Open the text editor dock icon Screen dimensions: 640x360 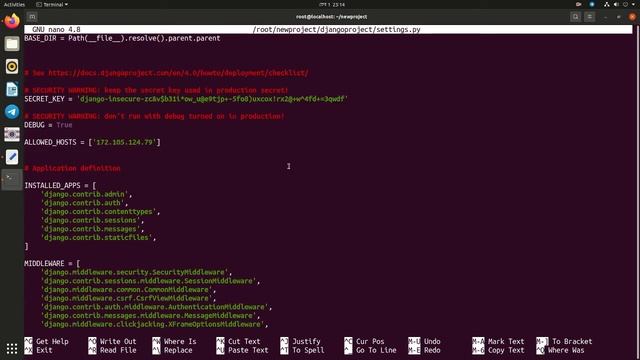(x=12, y=157)
